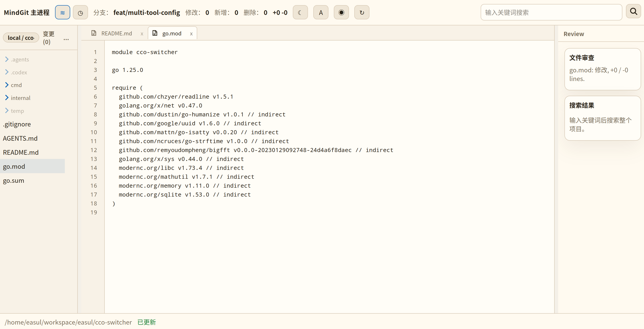The width and height of the screenshot is (644, 329).
Task: Click the 'module cco-switcher' code line
Action: point(145,52)
